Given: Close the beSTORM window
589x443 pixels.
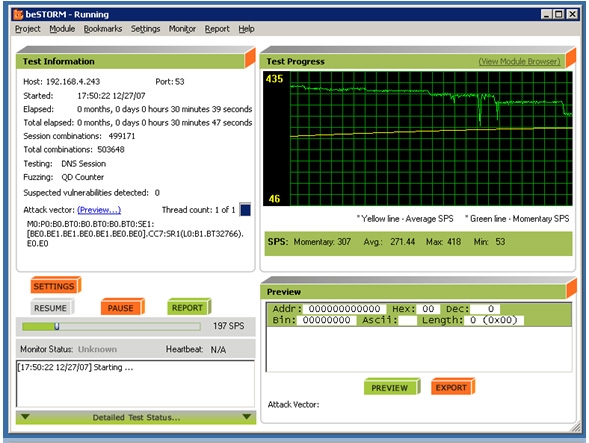Looking at the screenshot, I should (x=572, y=14).
